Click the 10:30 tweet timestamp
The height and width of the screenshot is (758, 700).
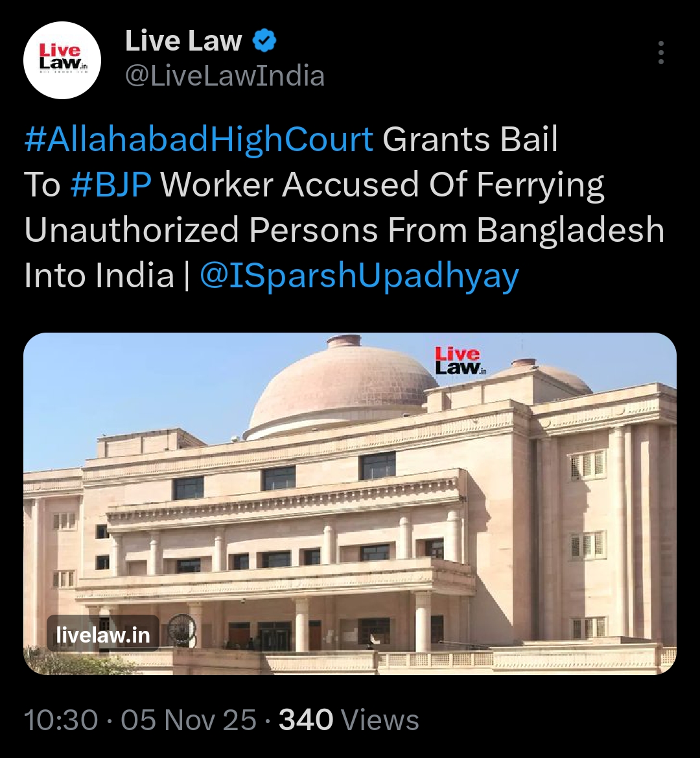(61, 720)
